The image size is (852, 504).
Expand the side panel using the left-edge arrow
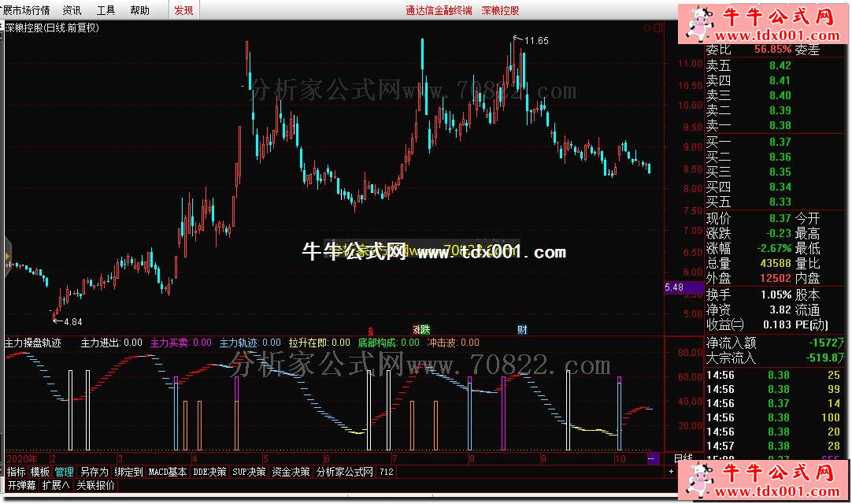coord(8,256)
